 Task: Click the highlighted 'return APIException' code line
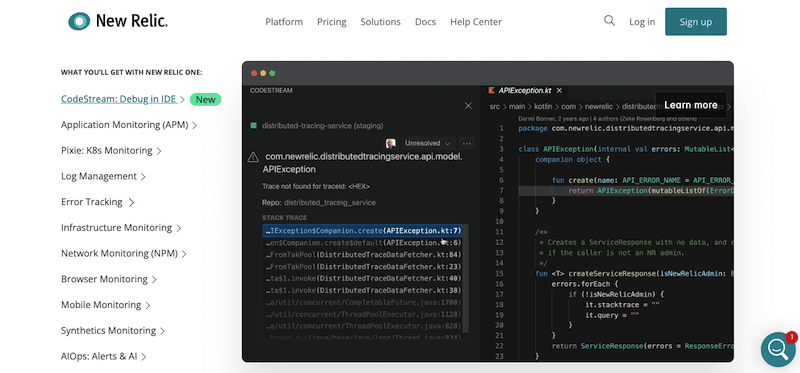click(x=626, y=191)
